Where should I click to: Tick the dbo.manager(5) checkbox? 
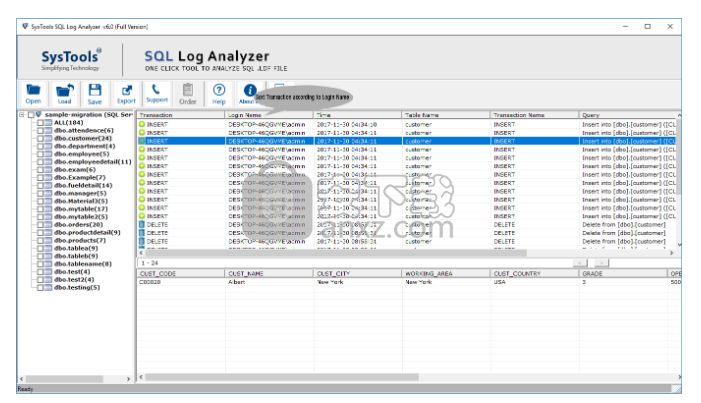tap(40, 193)
